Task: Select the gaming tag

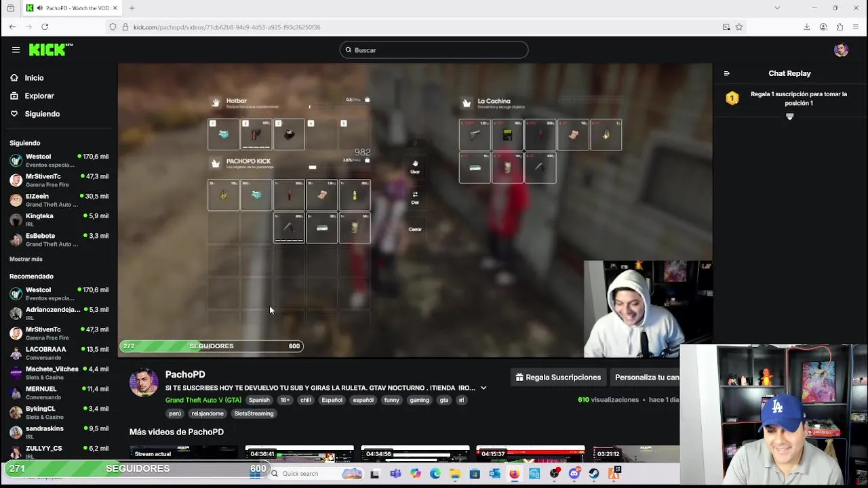Action: (419, 400)
